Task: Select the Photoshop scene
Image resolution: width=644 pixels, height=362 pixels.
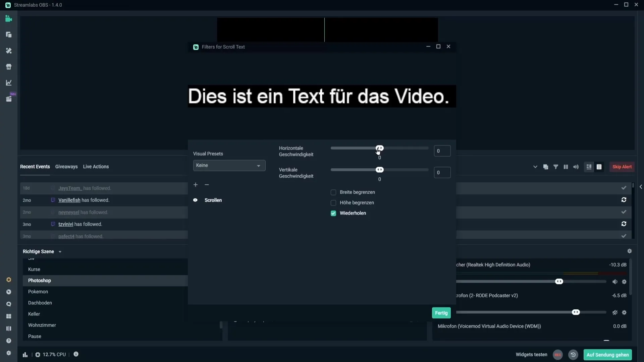Action: pyautogui.click(x=39, y=280)
